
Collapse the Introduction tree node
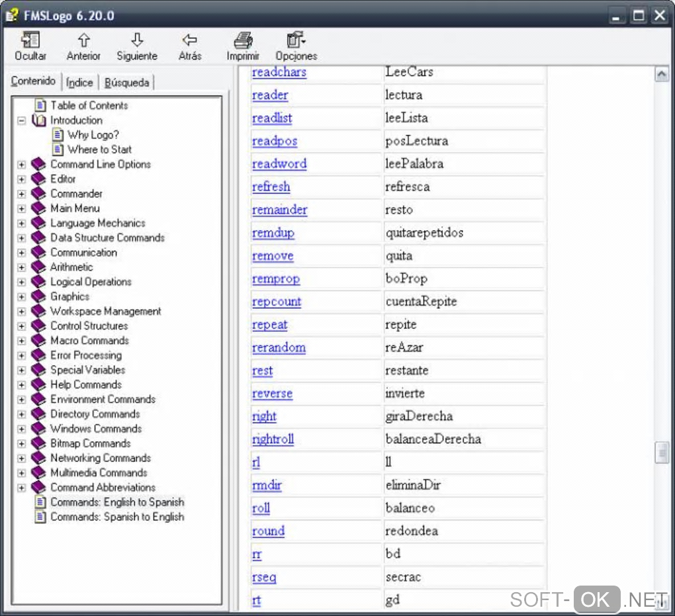(x=22, y=120)
